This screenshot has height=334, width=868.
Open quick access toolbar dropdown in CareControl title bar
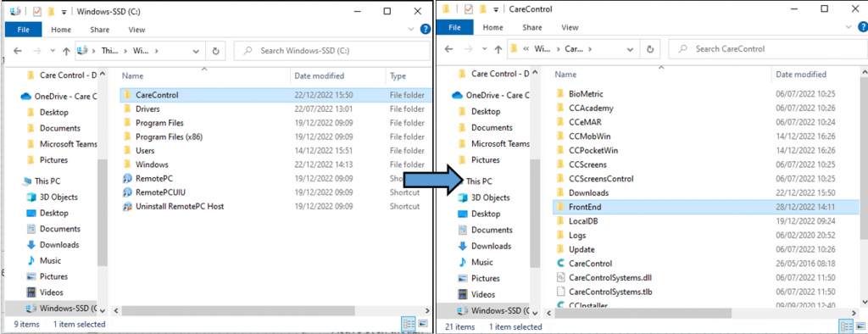(496, 9)
